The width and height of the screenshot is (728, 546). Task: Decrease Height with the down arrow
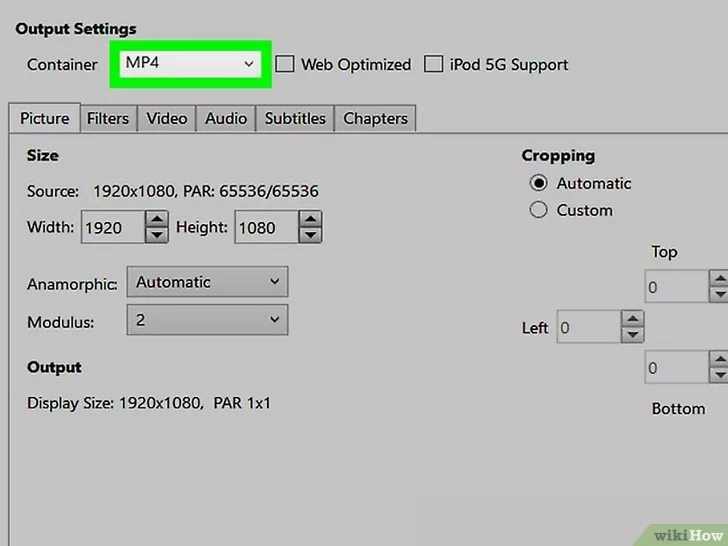(311, 235)
